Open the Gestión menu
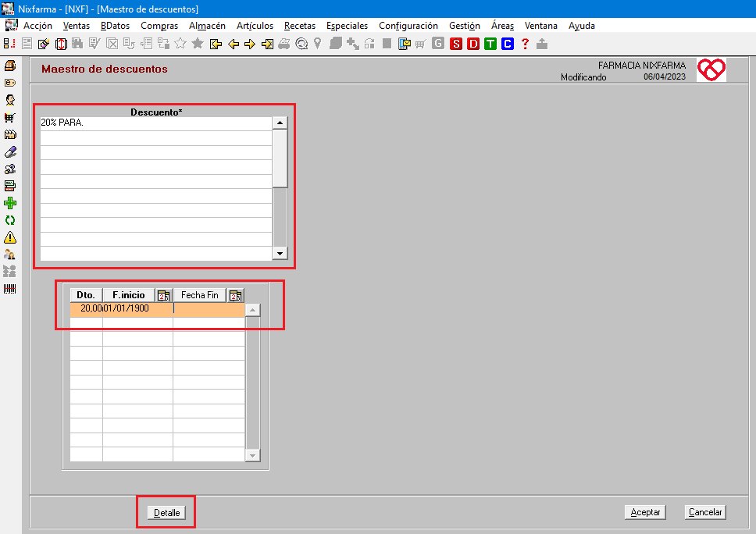 pyautogui.click(x=465, y=26)
